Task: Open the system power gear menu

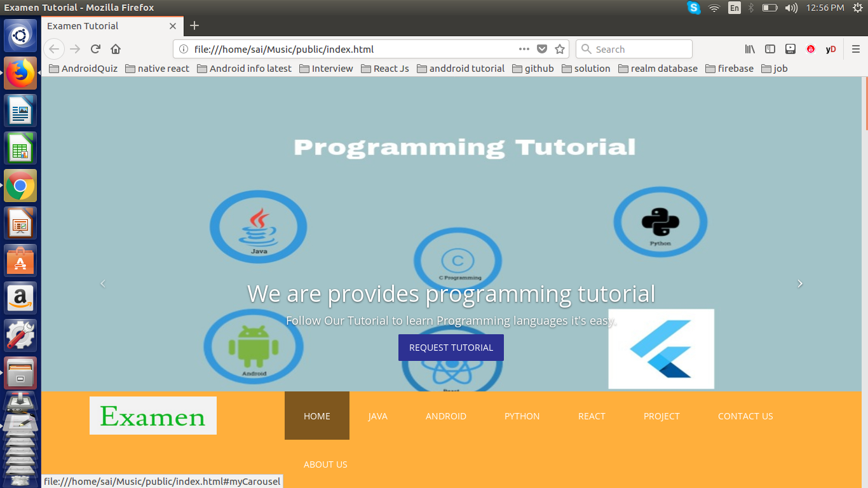Action: pos(857,8)
